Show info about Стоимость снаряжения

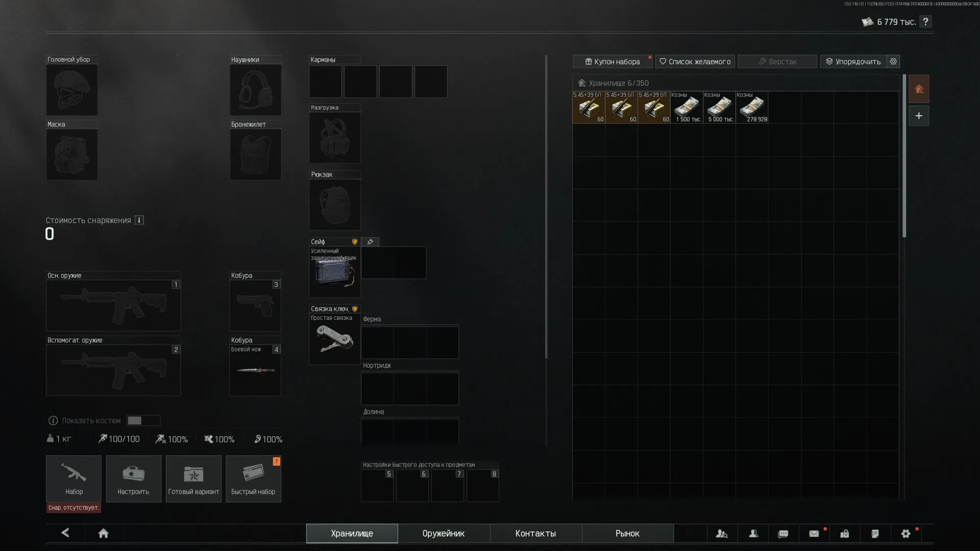139,220
